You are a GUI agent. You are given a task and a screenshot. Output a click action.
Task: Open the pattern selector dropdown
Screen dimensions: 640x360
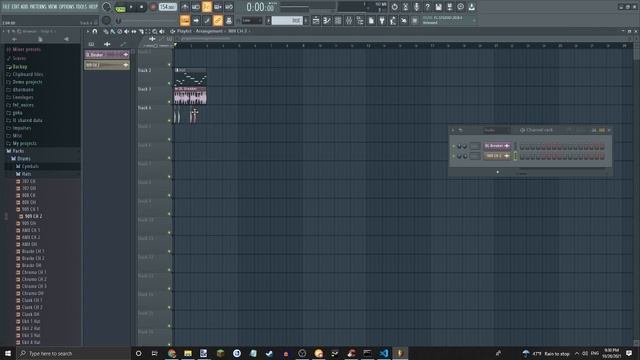[287, 20]
